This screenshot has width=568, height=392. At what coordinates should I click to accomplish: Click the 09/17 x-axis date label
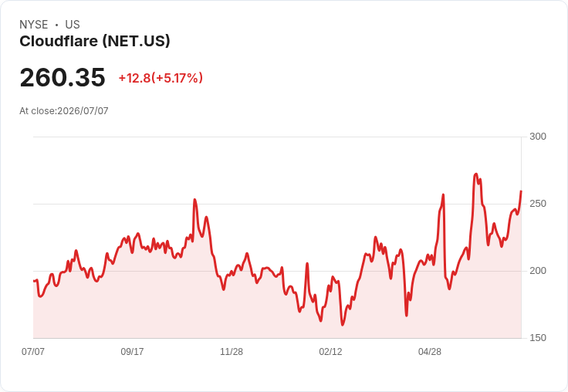point(132,351)
